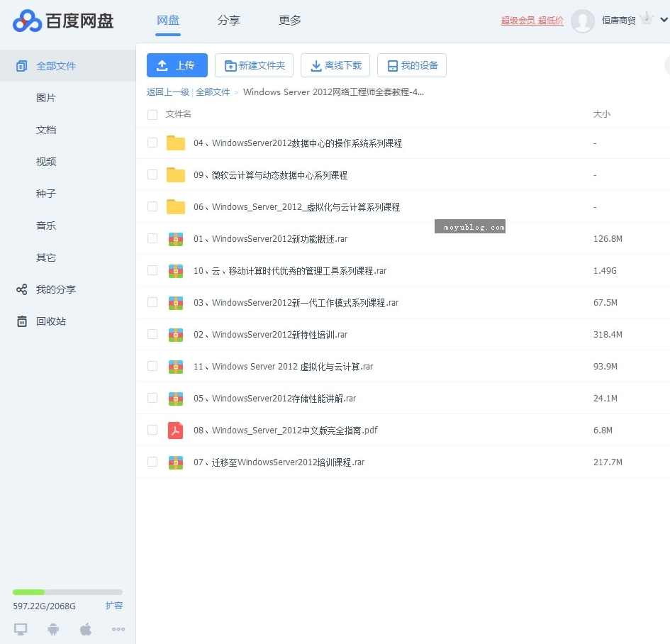Screen dimensions: 670x644
Task: Select the 视频 (Videos) sidebar category
Action: [45, 162]
